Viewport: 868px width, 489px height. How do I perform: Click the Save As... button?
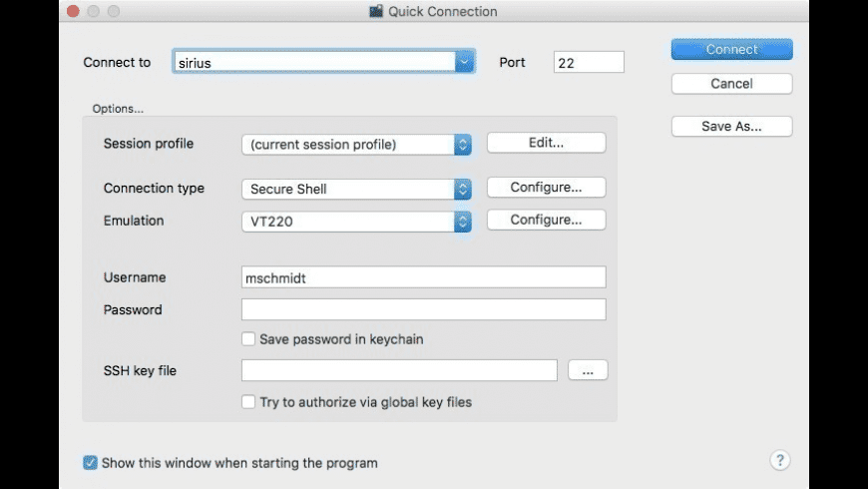731,127
